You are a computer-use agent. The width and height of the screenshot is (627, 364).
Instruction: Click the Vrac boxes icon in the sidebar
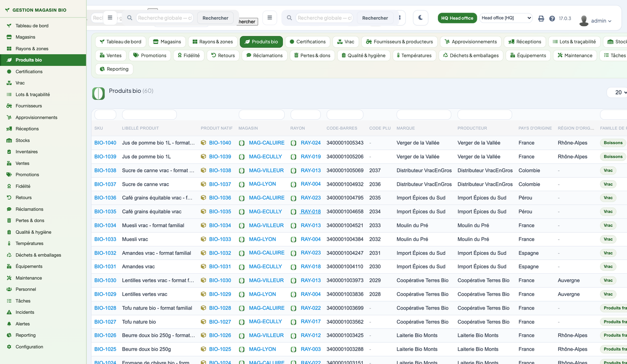(9, 83)
